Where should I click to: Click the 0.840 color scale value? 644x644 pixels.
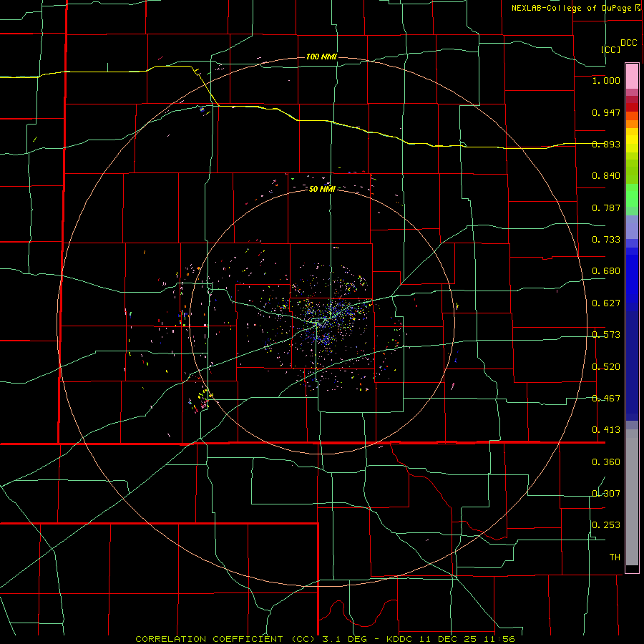click(606, 176)
